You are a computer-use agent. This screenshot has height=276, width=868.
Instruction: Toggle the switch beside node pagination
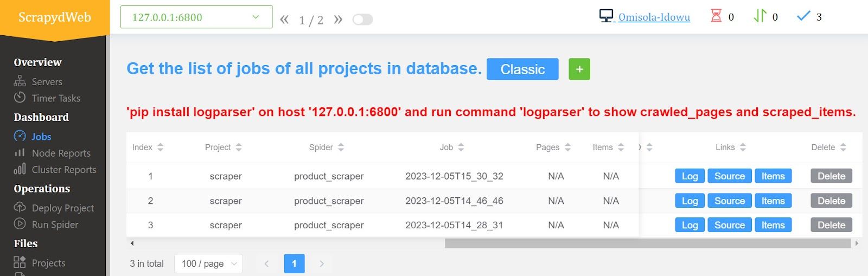point(362,20)
